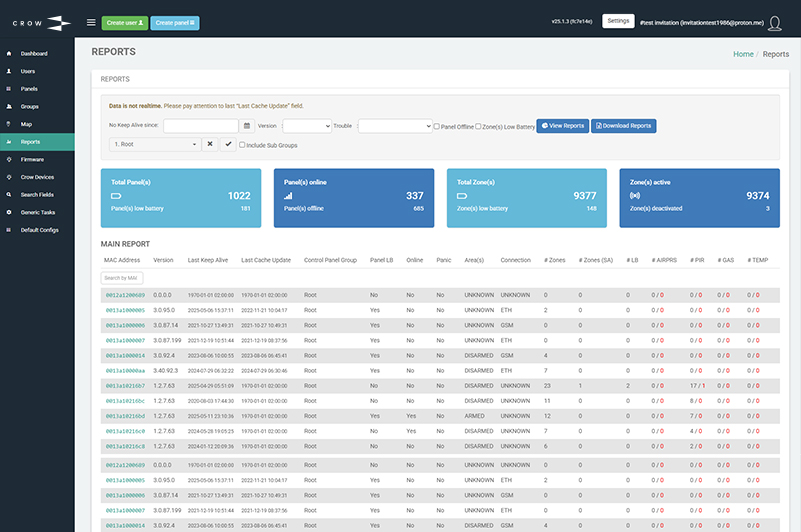Click the Map pin icon in sidebar
The height and width of the screenshot is (532, 801).
click(x=9, y=124)
